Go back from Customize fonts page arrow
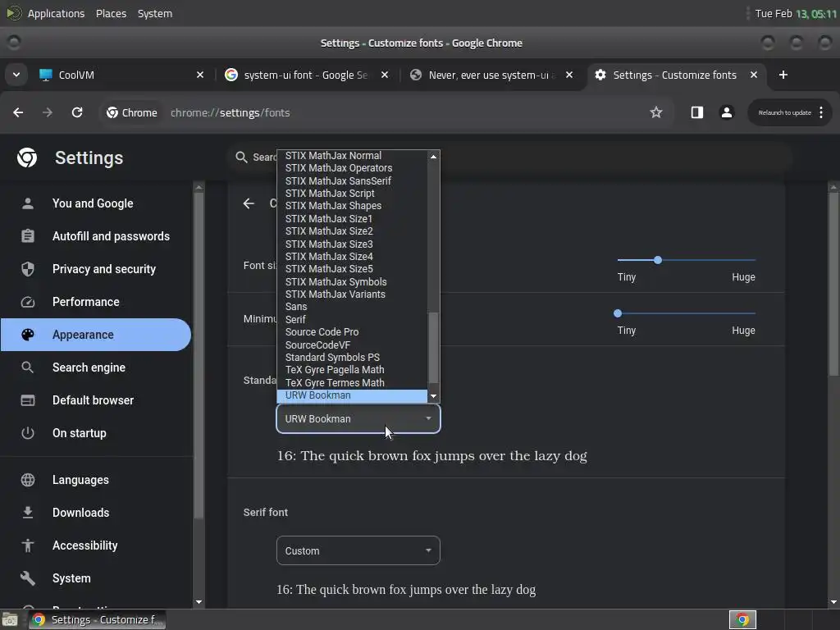 249,203
